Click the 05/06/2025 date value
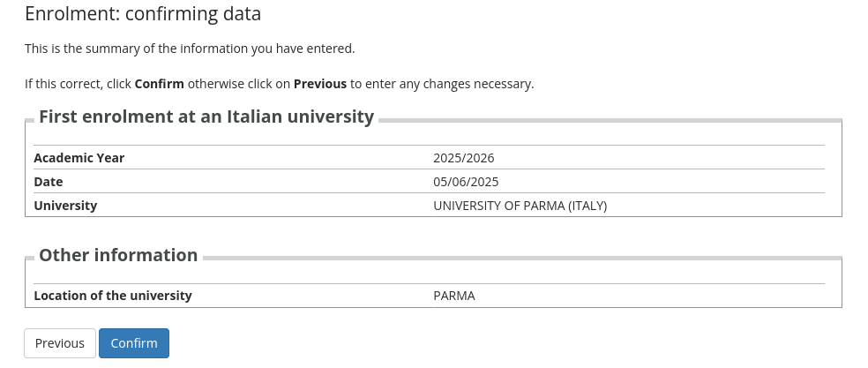 coord(466,182)
